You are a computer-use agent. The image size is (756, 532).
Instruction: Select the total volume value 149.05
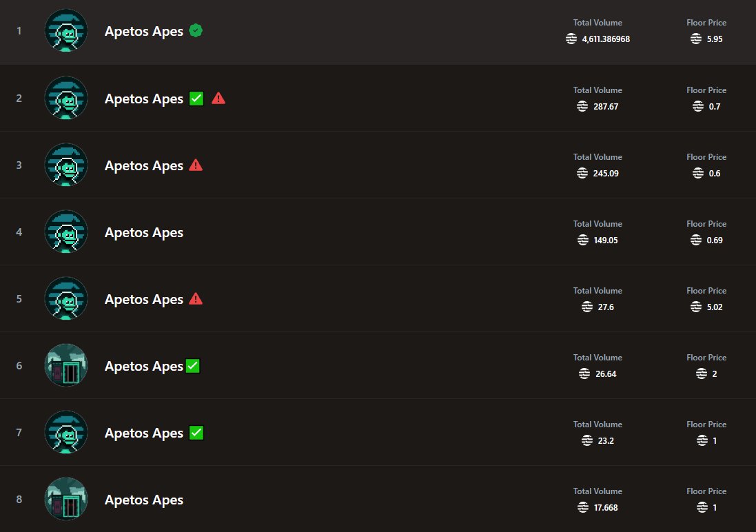pyautogui.click(x=606, y=241)
